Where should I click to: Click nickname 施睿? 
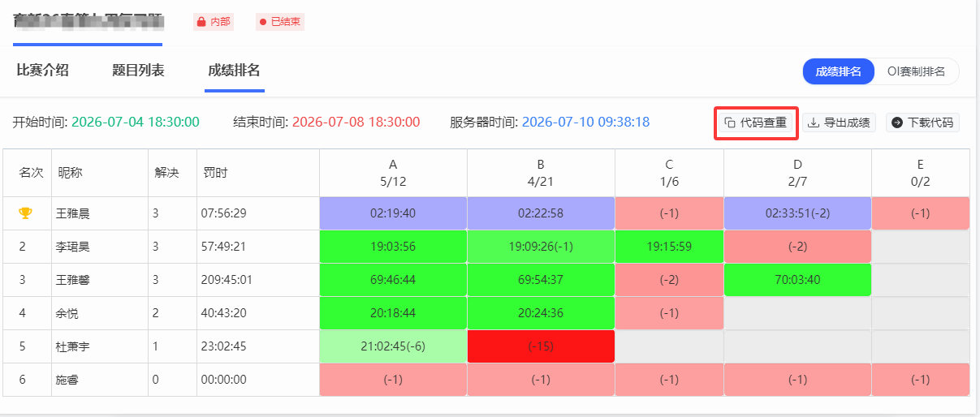tap(68, 380)
